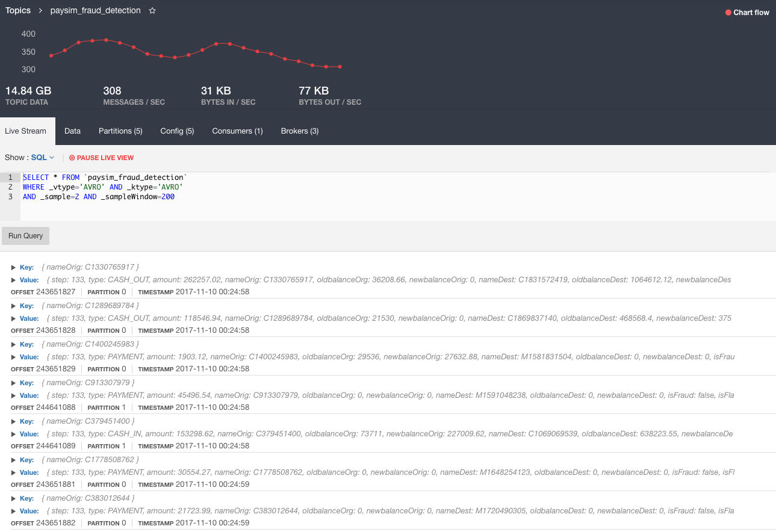Expand value for nameOrig C1330765917
Image resolution: width=776 pixels, height=532 pixels.
tap(13, 280)
